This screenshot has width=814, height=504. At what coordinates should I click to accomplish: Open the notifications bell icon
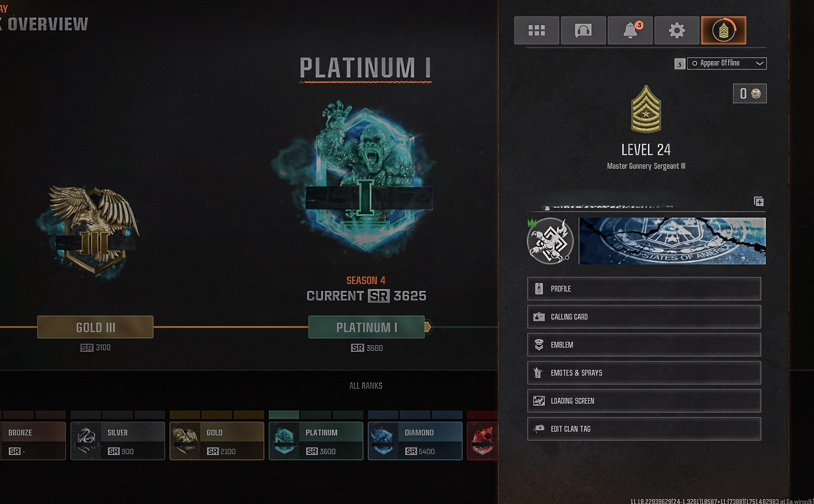pos(630,30)
